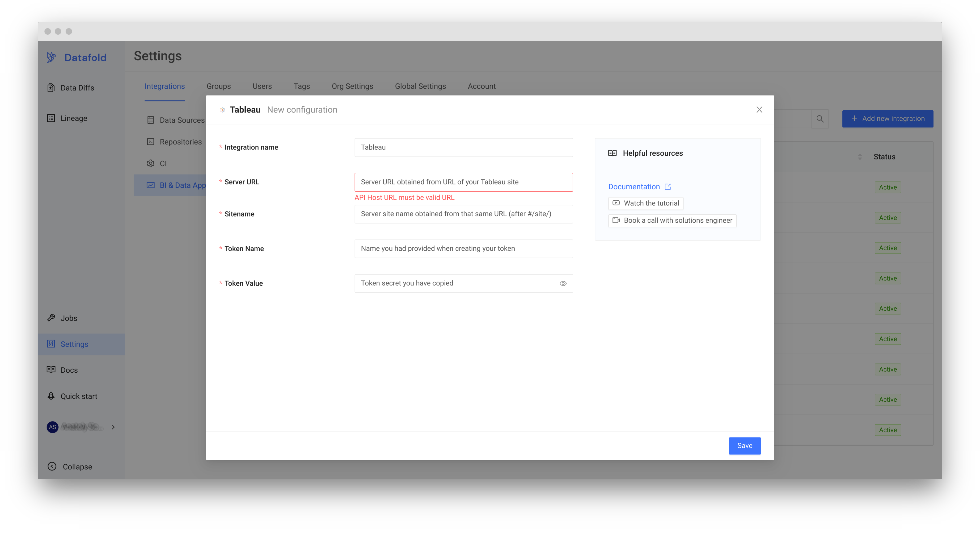
Task: Sort table using arrows beside Status
Action: pyautogui.click(x=860, y=157)
